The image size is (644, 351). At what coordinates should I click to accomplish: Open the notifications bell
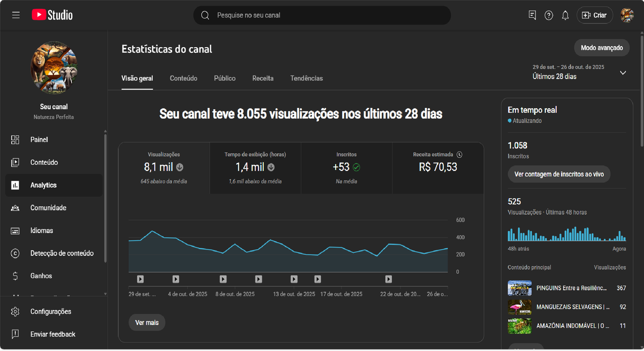565,15
